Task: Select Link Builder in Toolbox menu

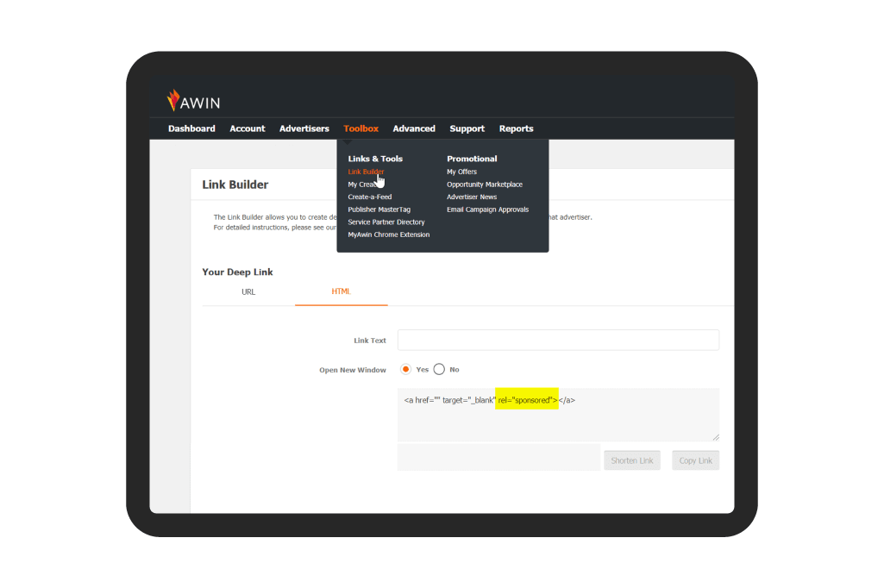Action: pos(366,172)
